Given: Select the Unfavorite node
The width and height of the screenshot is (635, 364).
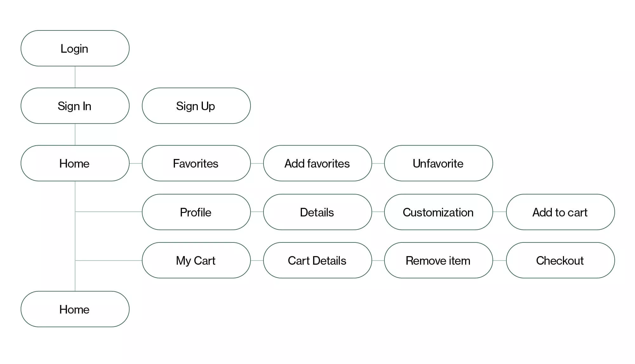Looking at the screenshot, I should coord(438,163).
